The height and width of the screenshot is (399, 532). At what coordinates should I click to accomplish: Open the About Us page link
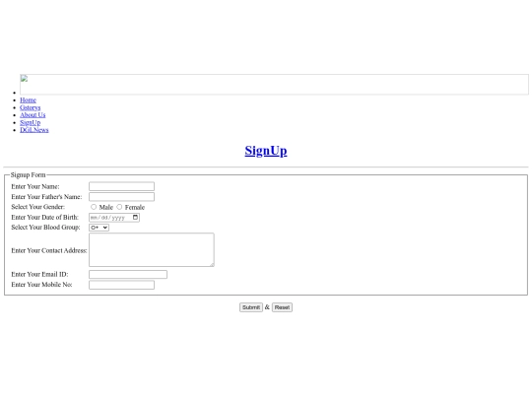coord(33,115)
